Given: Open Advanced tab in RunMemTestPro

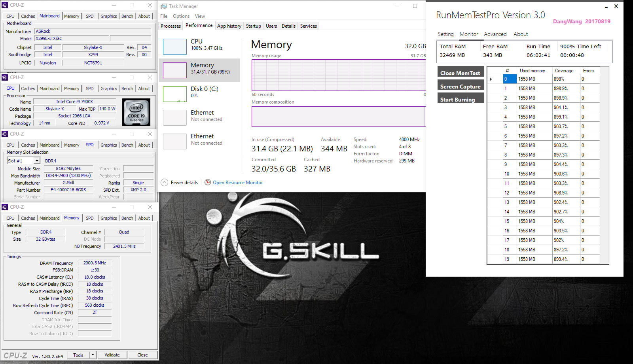Looking at the screenshot, I should [x=495, y=34].
